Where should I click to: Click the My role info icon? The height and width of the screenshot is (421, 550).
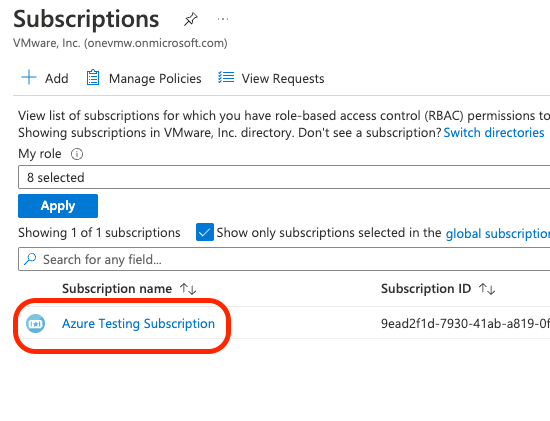pos(77,154)
